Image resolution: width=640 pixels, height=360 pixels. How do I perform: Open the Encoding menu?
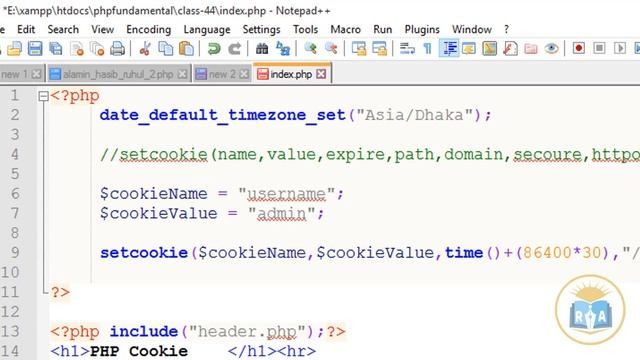(149, 29)
